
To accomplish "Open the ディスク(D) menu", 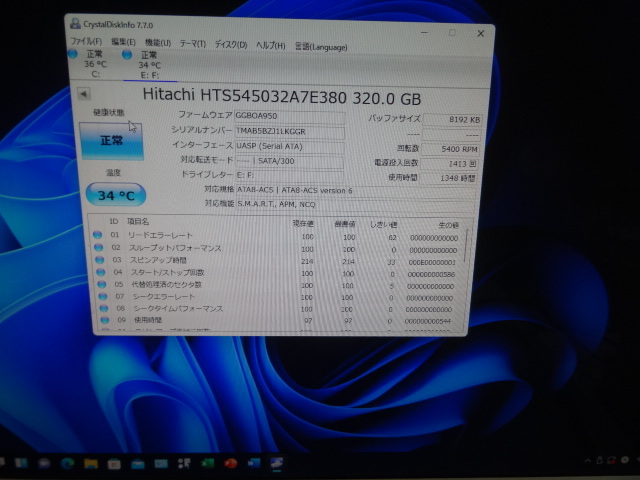I will (231, 44).
